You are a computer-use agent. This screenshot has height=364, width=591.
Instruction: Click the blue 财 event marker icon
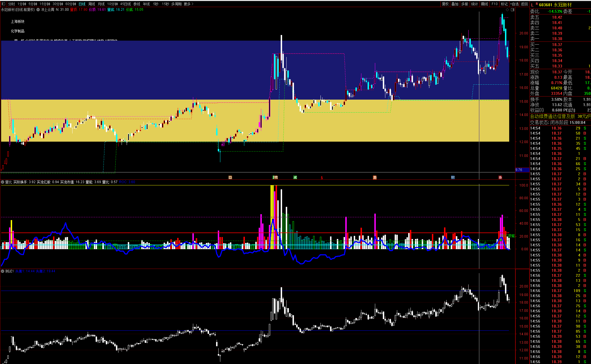click(453, 177)
